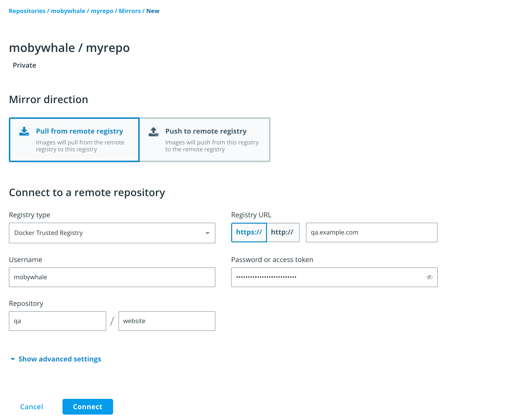Image resolution: width=524 pixels, height=420 pixels.
Task: Click Cancel to discard changes
Action: (31, 406)
